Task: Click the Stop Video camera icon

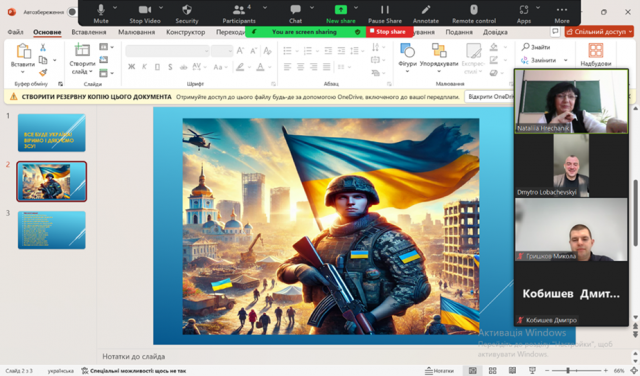Action: coord(144,9)
